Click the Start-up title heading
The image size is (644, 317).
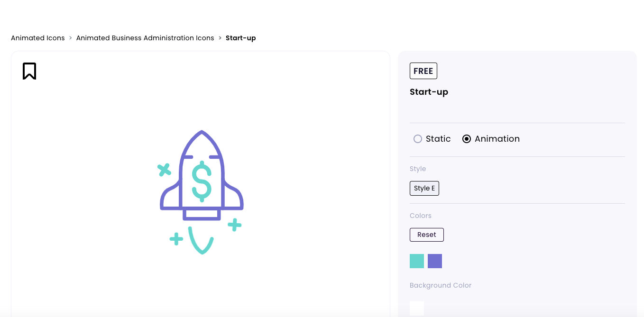click(429, 92)
